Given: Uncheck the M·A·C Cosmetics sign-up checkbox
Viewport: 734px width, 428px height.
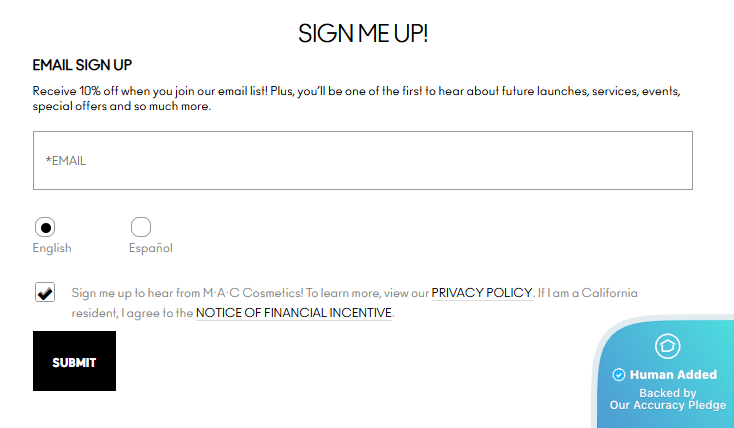Looking at the screenshot, I should pyautogui.click(x=45, y=292).
